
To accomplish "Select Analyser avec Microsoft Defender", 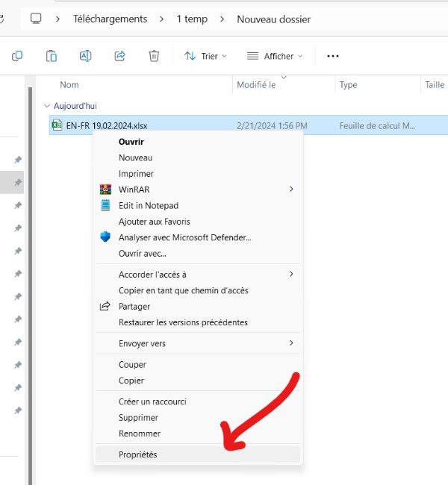I will pyautogui.click(x=184, y=237).
